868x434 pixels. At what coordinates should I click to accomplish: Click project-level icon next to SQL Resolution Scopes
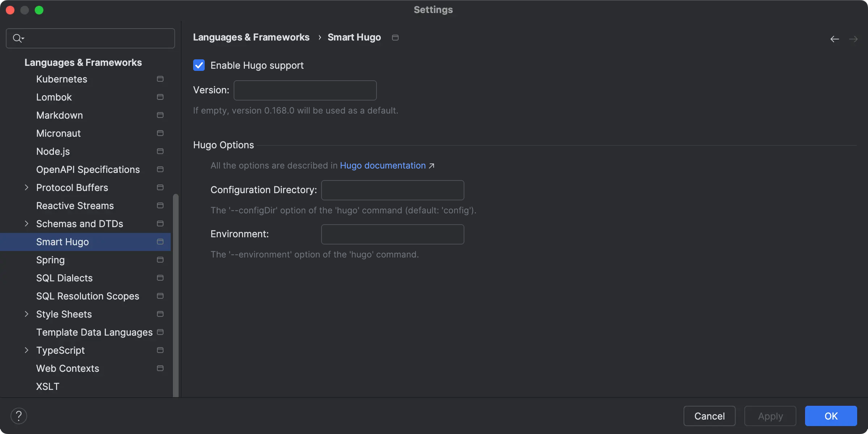[160, 296]
